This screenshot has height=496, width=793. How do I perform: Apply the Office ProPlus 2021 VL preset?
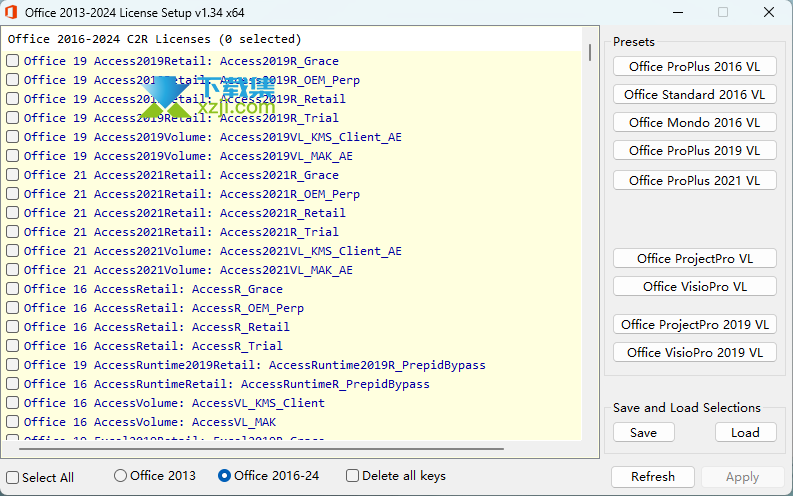694,181
